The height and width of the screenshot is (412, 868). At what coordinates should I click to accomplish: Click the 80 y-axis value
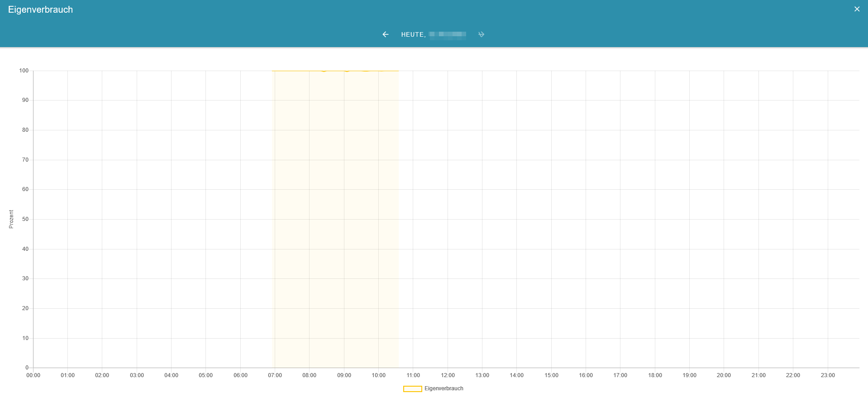click(x=25, y=130)
